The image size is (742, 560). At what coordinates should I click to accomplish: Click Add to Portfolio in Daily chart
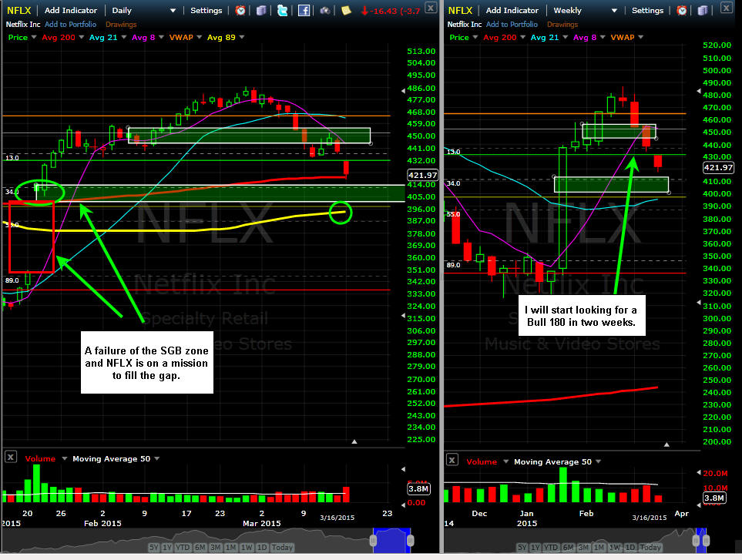(71, 24)
